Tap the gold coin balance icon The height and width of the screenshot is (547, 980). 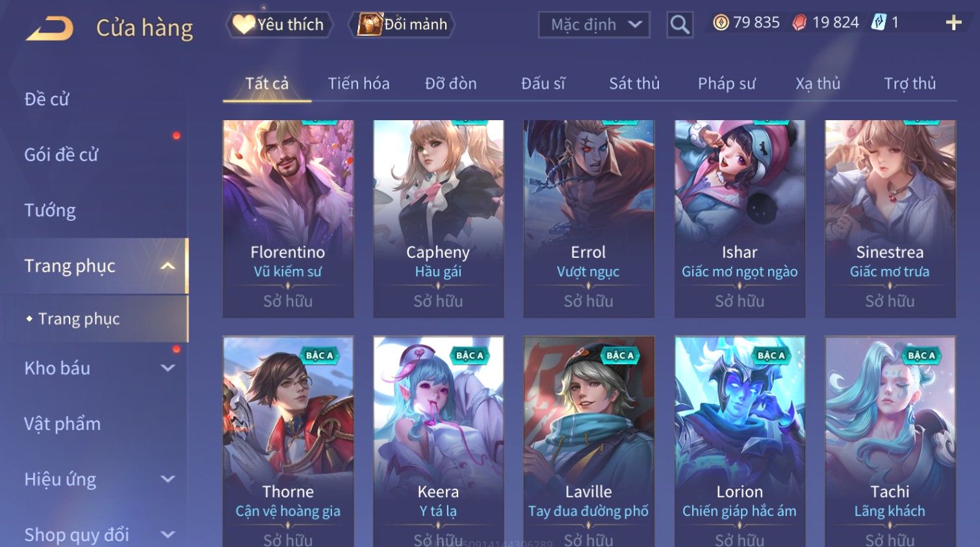(721, 23)
